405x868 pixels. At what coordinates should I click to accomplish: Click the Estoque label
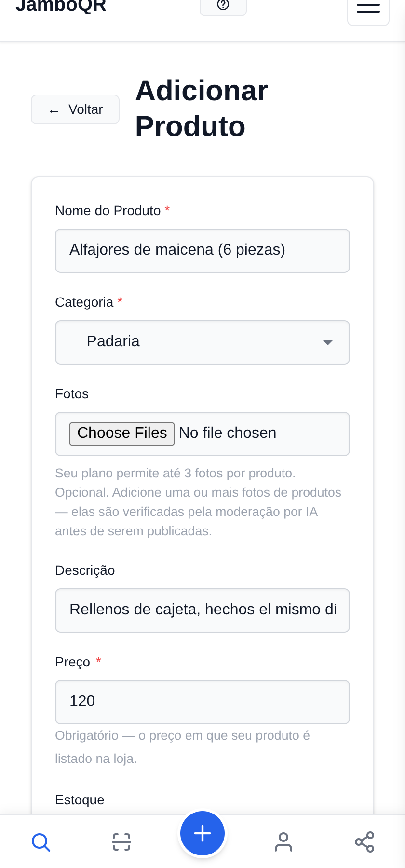point(80,800)
